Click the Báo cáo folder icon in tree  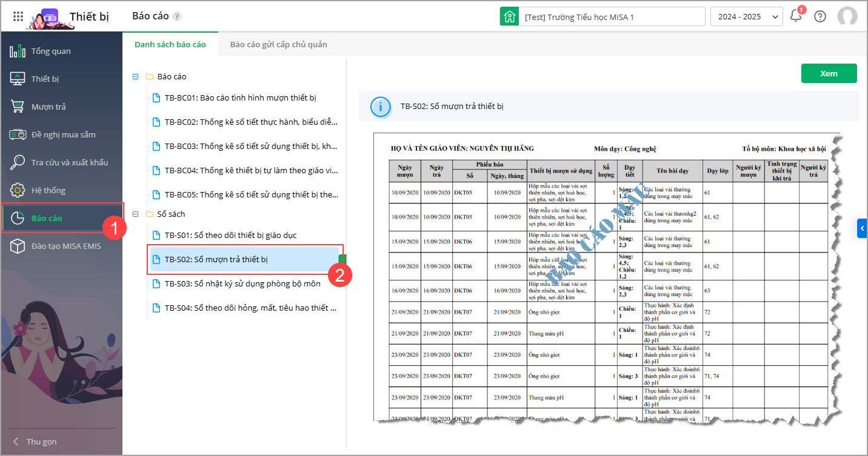149,77
